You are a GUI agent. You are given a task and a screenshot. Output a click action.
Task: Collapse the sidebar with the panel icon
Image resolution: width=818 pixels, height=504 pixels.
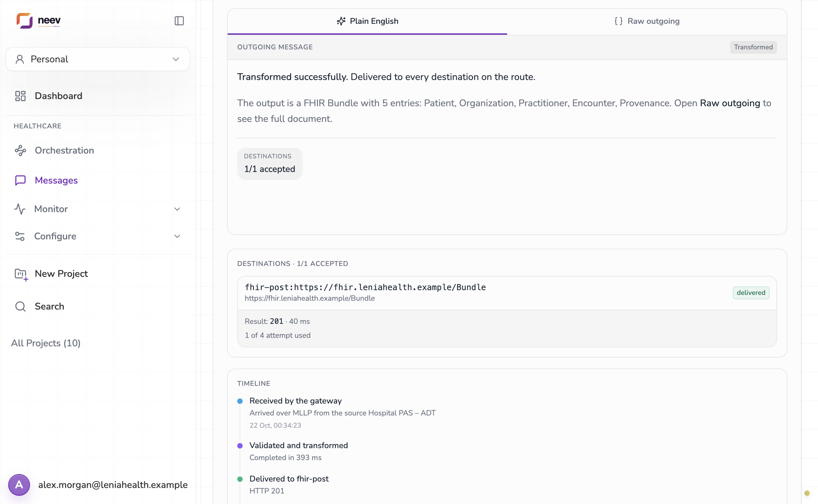point(179,21)
